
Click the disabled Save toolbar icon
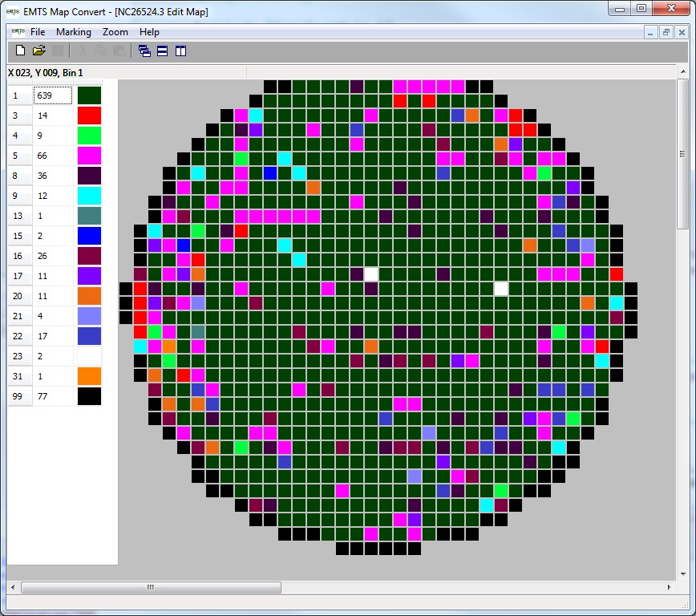pos(58,51)
